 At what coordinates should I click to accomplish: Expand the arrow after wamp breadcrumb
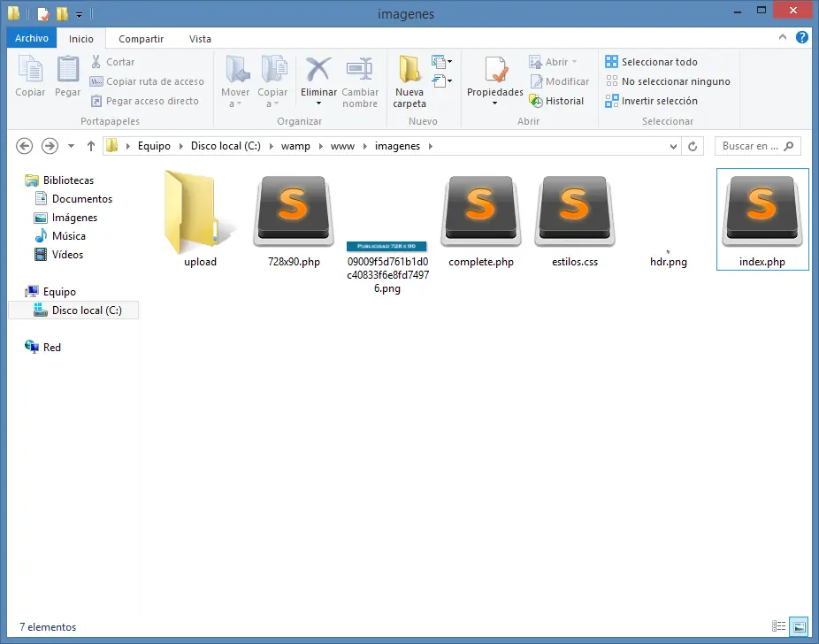[321, 146]
